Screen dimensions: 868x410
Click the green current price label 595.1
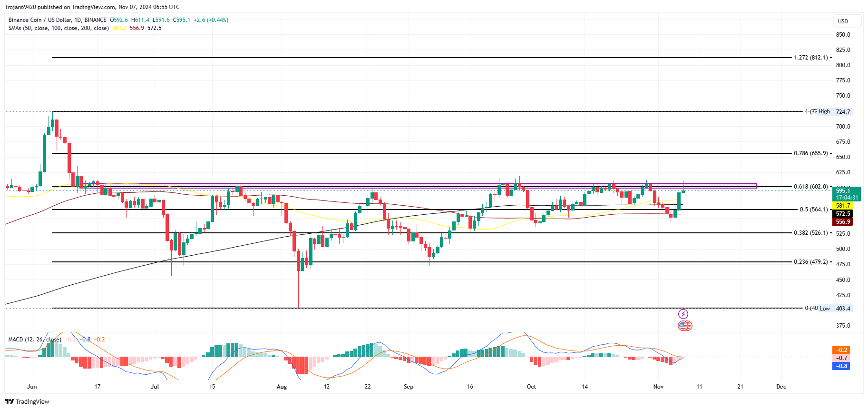tap(847, 190)
